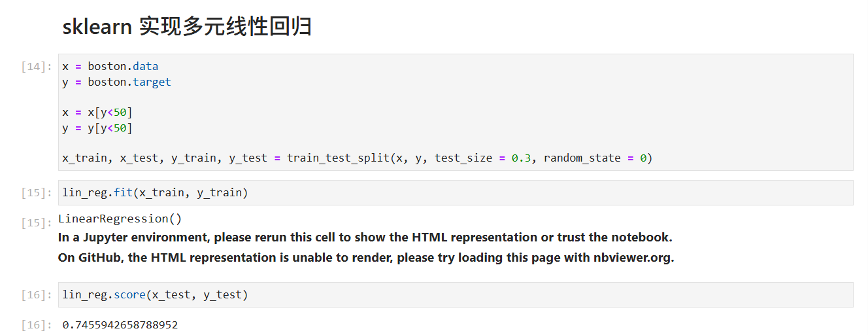Select the [16] input cell prompt
The height and width of the screenshot is (335, 868).
pyautogui.click(x=37, y=294)
